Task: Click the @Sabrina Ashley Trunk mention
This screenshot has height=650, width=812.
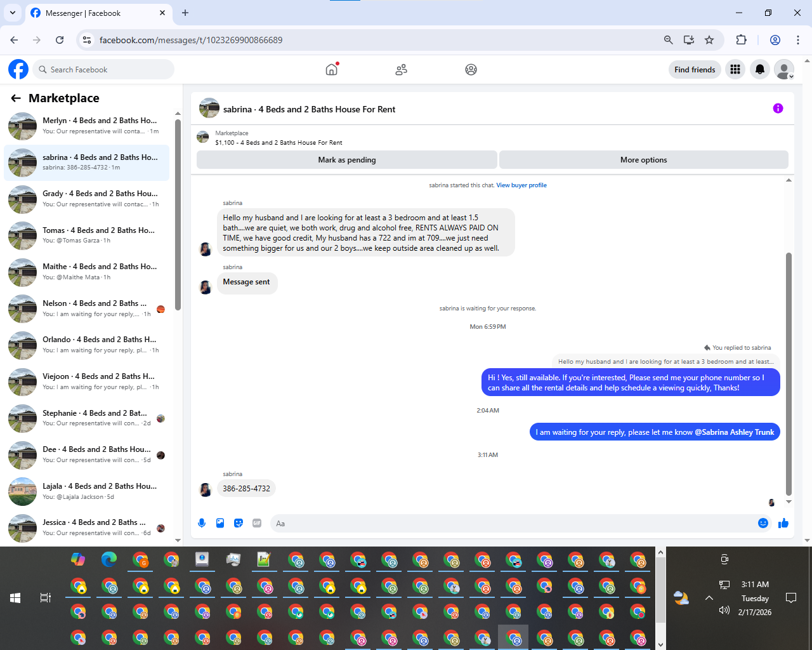Action: [x=735, y=432]
